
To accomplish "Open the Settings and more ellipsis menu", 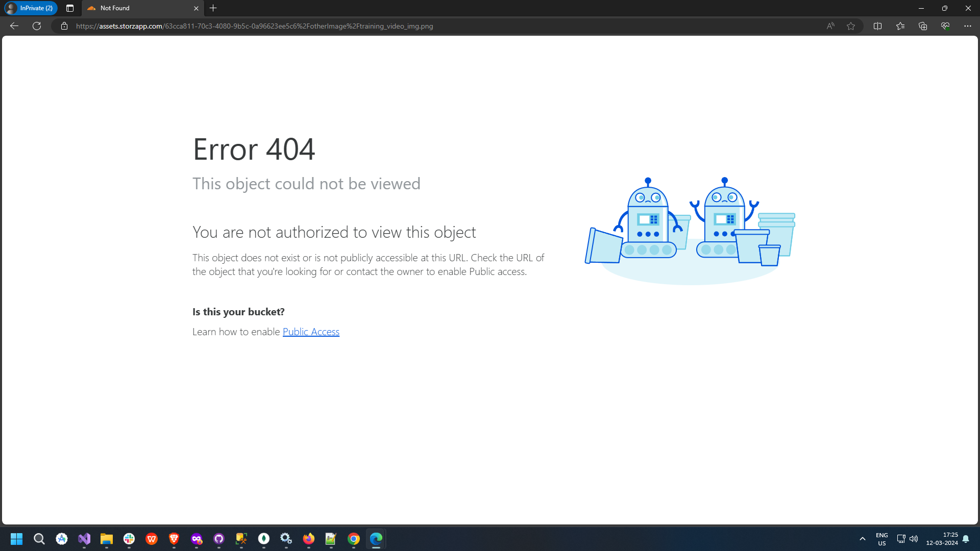I will click(968, 26).
